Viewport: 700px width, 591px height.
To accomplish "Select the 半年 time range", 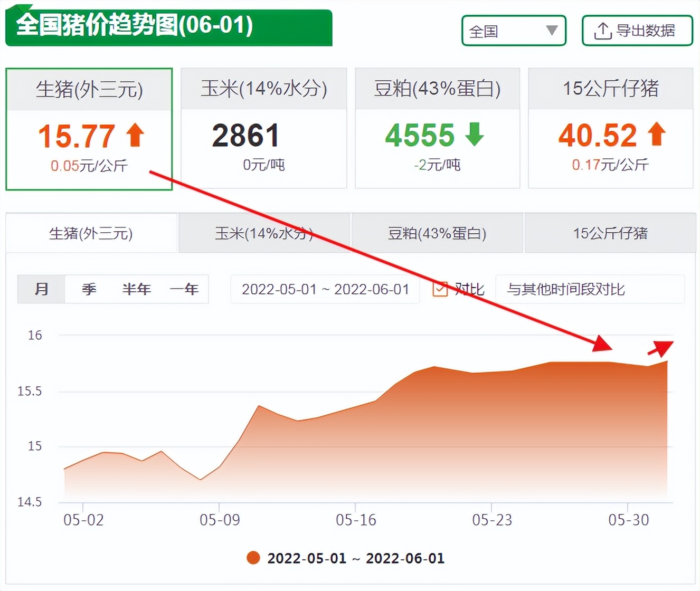I will pos(137,289).
